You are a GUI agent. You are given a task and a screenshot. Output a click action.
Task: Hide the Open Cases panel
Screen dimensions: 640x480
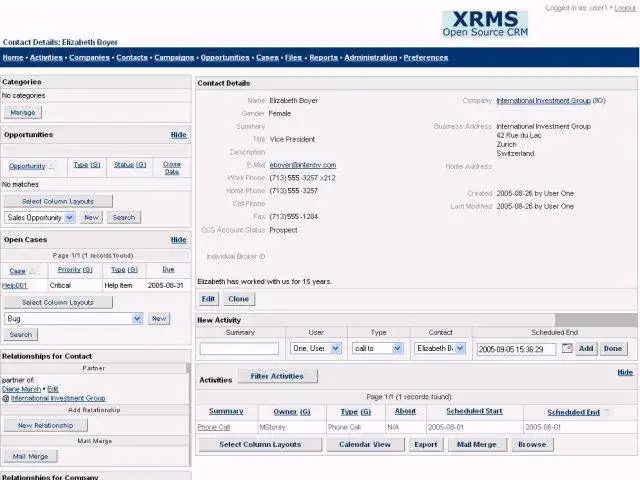click(x=178, y=240)
